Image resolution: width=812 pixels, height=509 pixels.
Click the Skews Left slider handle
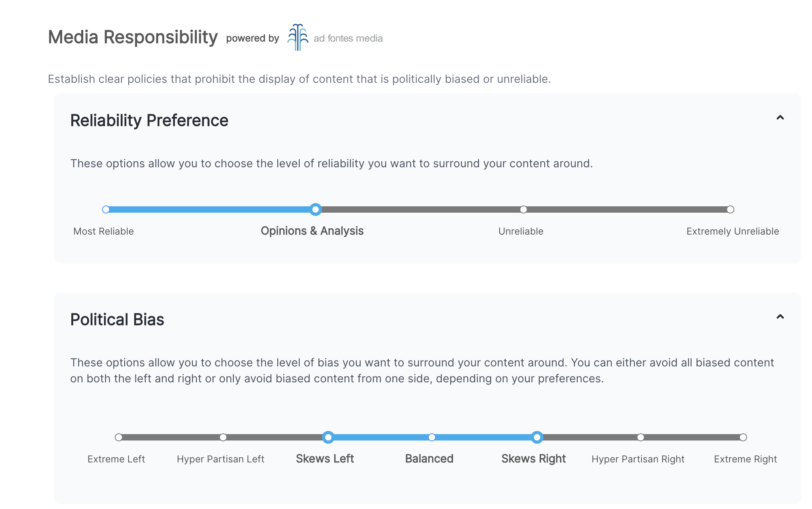pos(328,437)
